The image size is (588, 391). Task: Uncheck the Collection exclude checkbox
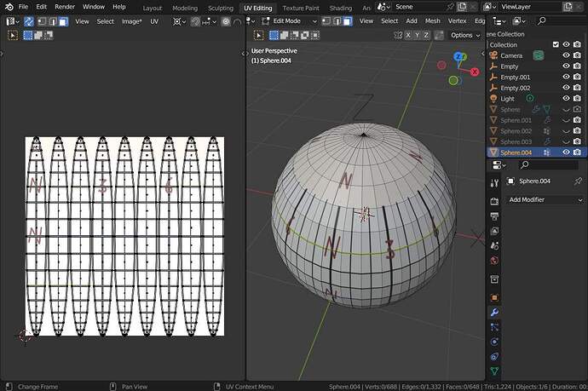coord(556,44)
